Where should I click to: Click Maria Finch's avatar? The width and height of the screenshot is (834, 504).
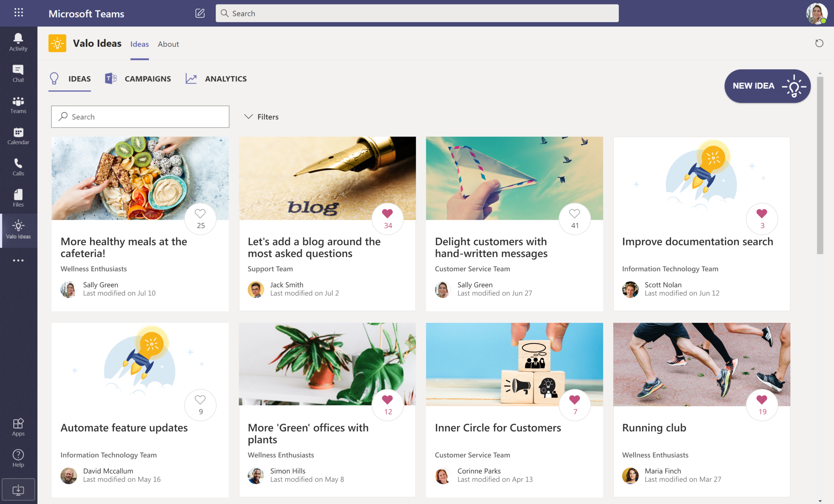[630, 476]
